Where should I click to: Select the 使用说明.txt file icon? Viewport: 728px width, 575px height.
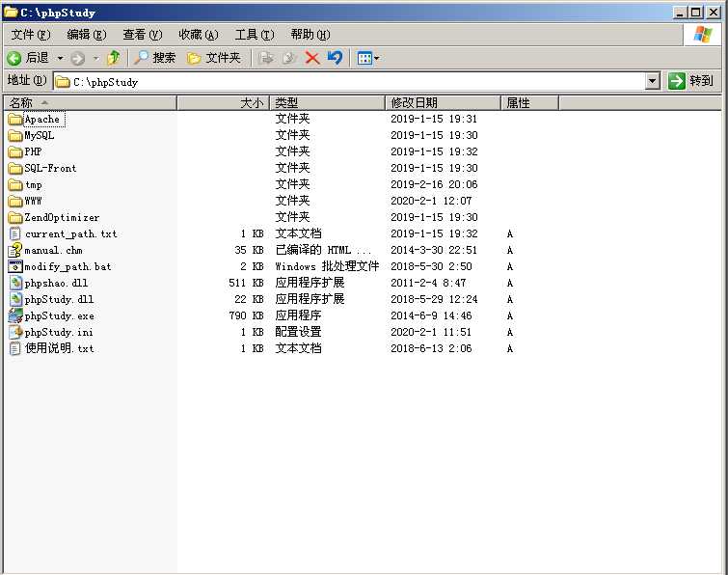point(15,348)
